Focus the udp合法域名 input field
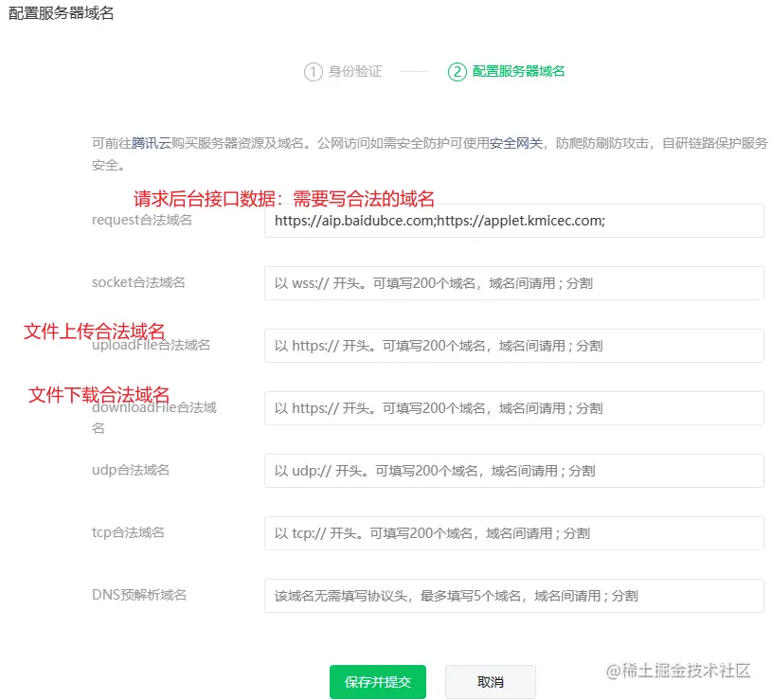 pyautogui.click(x=513, y=471)
